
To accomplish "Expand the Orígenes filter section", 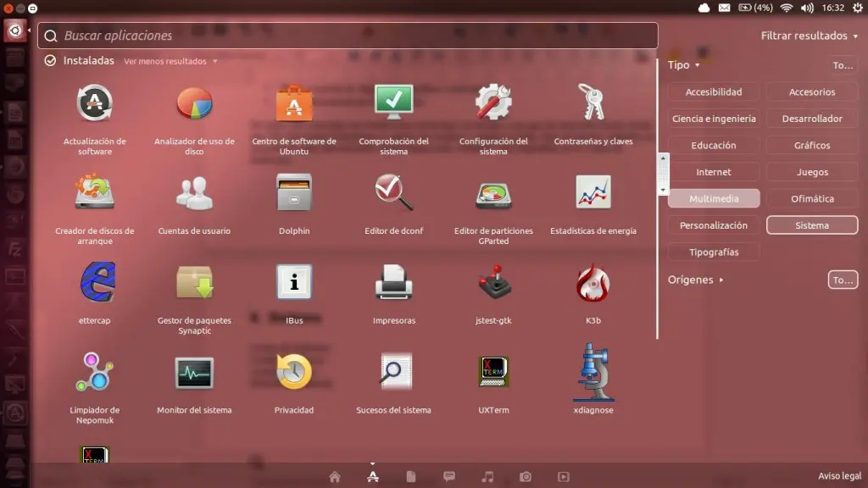I will pyautogui.click(x=695, y=280).
